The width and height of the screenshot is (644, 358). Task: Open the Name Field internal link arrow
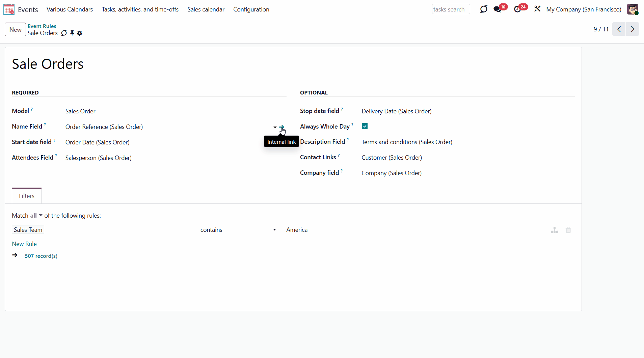(282, 127)
